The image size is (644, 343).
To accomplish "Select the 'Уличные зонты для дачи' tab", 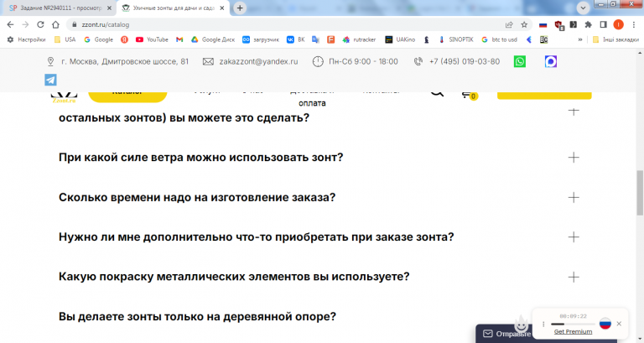I will point(173,8).
